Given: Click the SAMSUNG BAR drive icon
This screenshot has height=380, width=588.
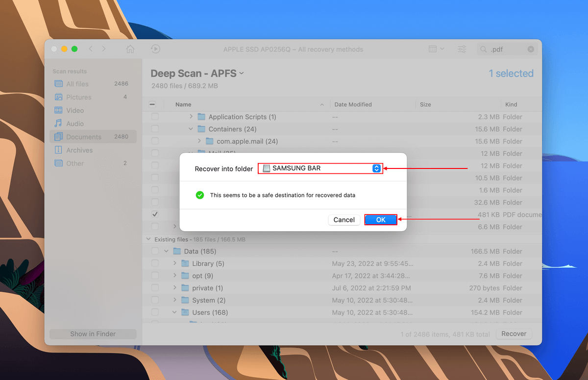Looking at the screenshot, I should tap(266, 168).
